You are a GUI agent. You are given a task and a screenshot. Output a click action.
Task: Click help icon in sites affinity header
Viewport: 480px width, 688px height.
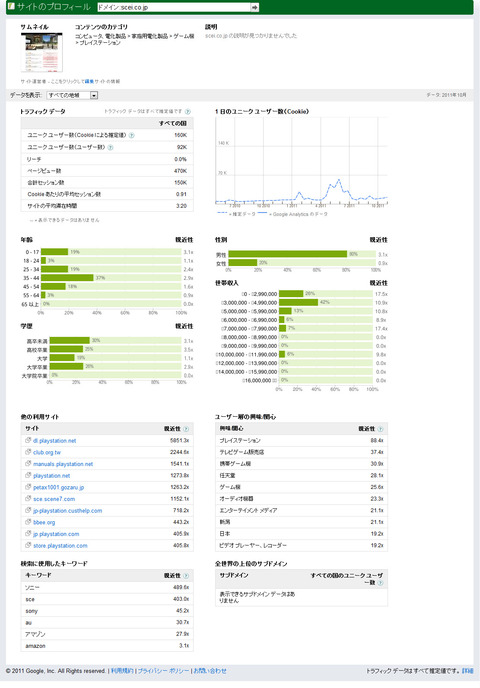click(186, 429)
